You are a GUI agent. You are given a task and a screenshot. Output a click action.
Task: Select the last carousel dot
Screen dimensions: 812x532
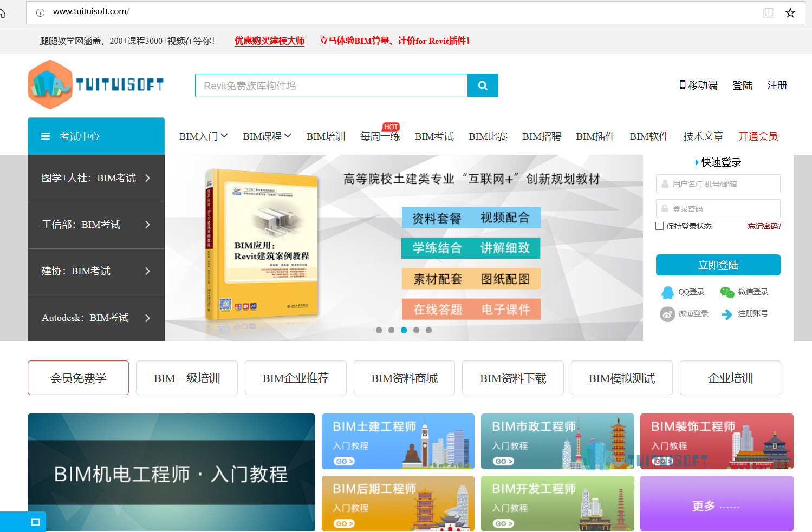[x=428, y=330]
